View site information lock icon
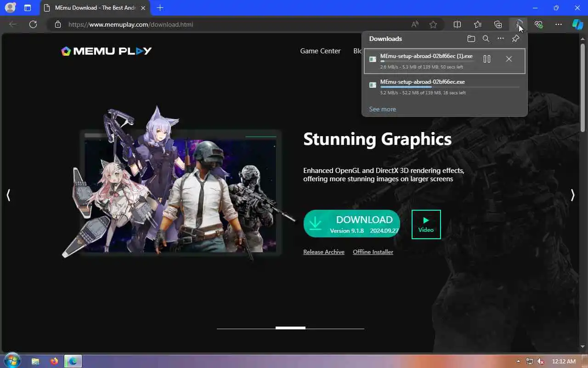Image resolution: width=588 pixels, height=368 pixels. (57, 24)
